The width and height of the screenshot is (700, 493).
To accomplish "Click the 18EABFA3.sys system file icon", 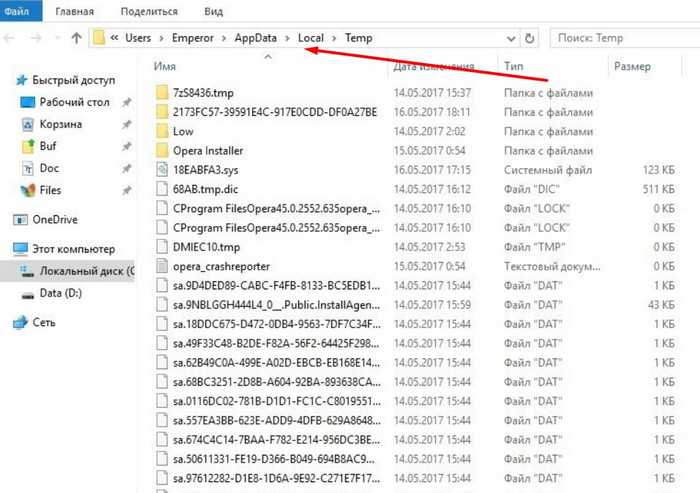I will [162, 170].
